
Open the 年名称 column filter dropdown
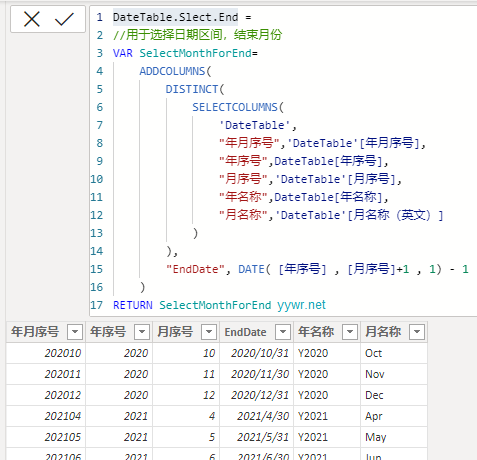pyautogui.click(x=350, y=332)
